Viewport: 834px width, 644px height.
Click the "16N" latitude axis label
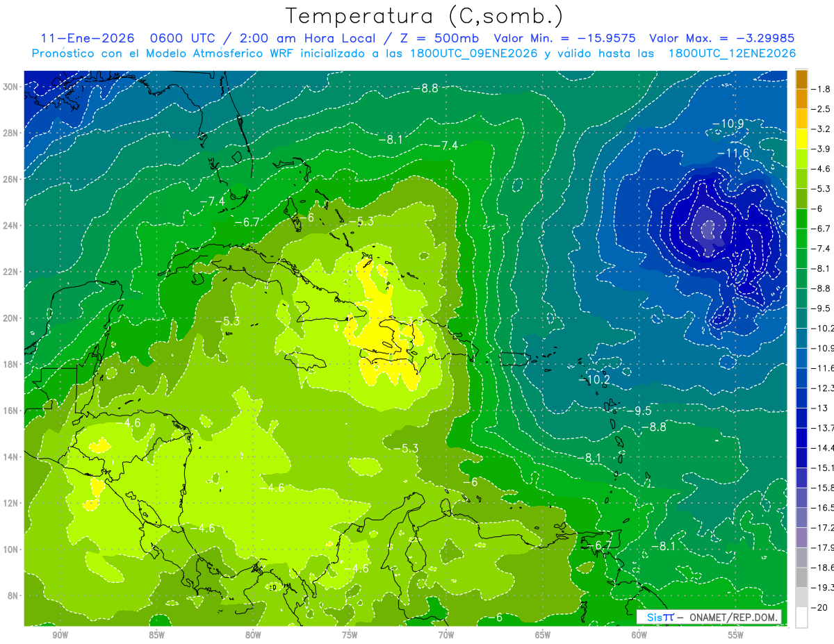[x=10, y=411]
